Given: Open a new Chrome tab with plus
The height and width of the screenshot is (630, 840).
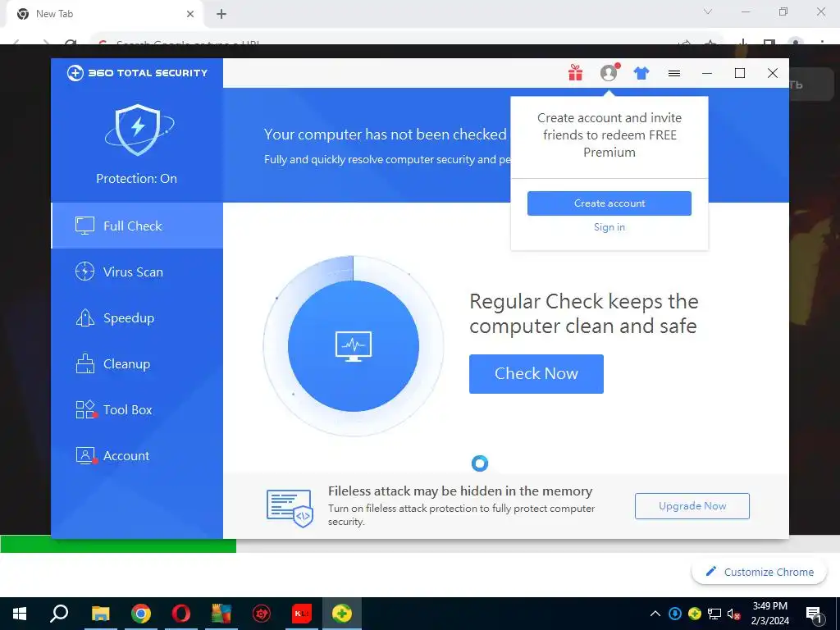Looking at the screenshot, I should (x=221, y=14).
